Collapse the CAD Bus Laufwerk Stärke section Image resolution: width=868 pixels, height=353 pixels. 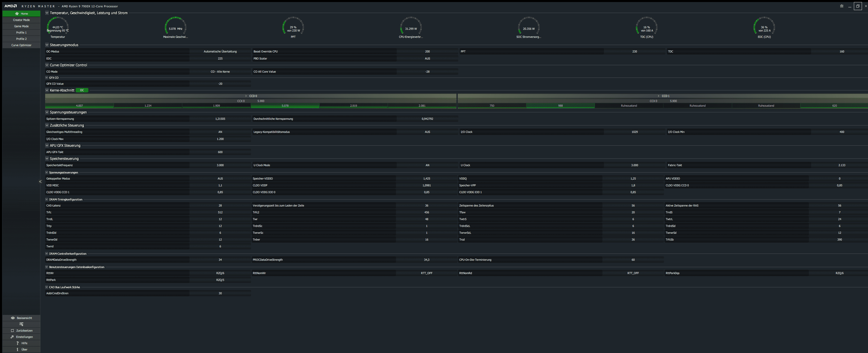click(47, 287)
